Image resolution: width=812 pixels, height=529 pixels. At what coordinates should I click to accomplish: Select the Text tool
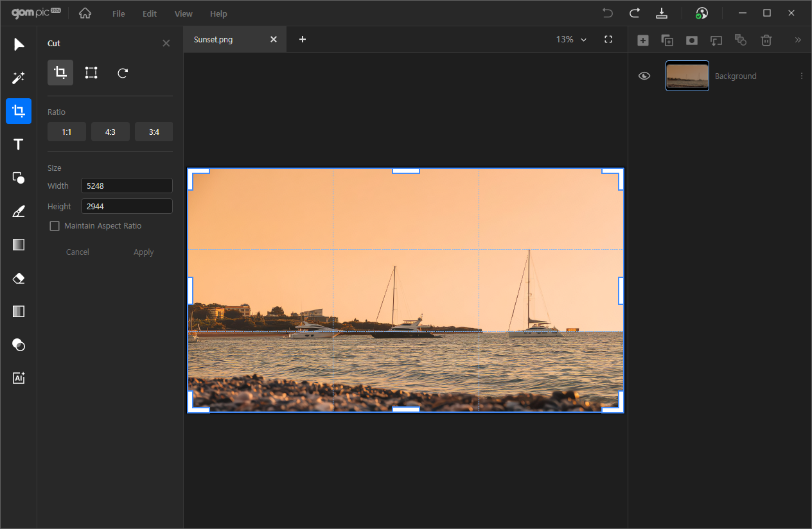tap(19, 144)
